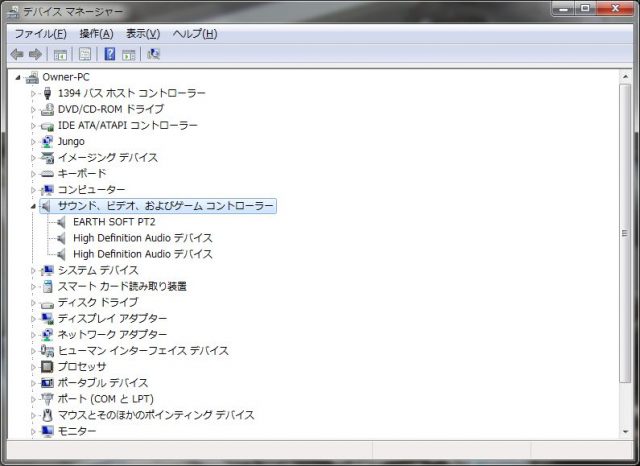Open the 操作(A) menu
Image resolution: width=640 pixels, height=466 pixels.
pos(96,34)
